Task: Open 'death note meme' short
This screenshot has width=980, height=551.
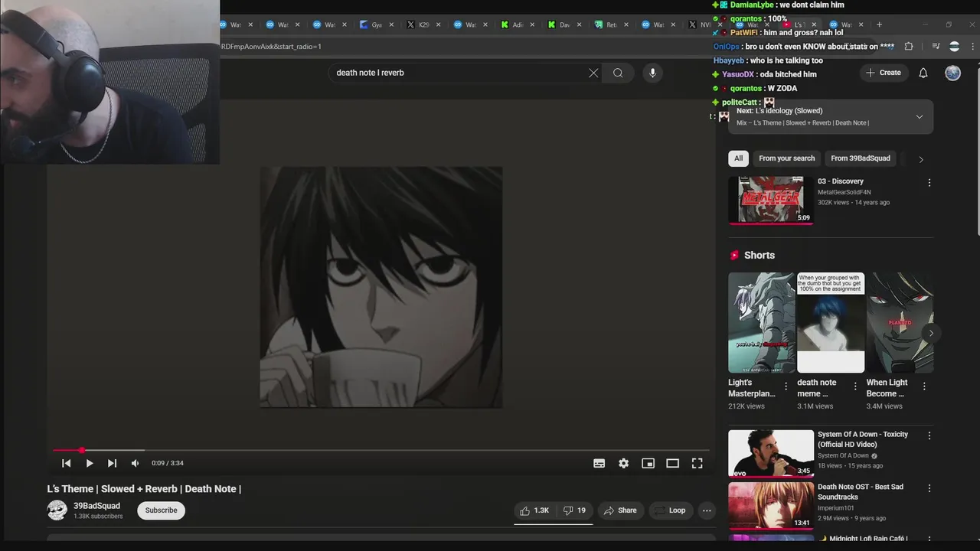Action: [x=831, y=322]
